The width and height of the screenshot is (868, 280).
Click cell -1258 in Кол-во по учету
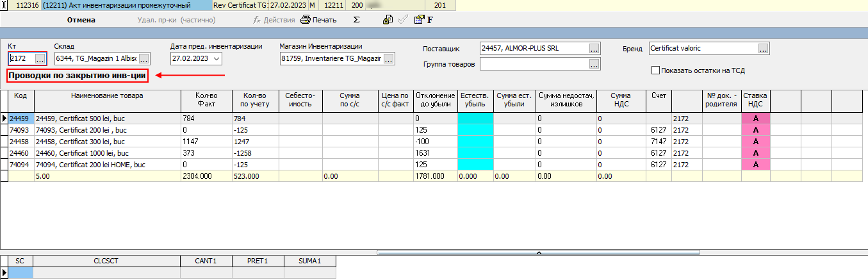tap(256, 153)
